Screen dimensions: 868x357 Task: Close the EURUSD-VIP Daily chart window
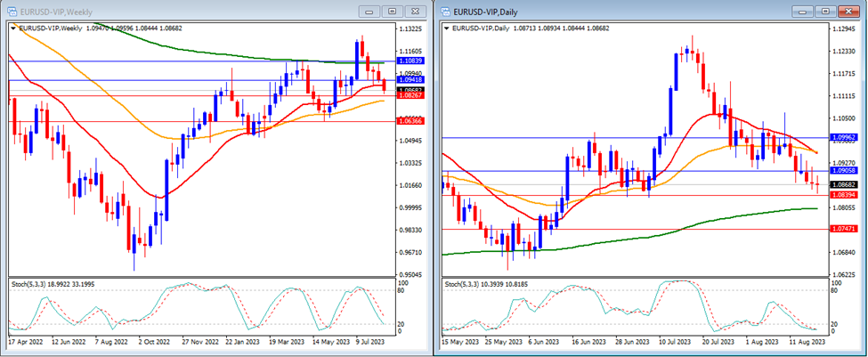pos(848,12)
